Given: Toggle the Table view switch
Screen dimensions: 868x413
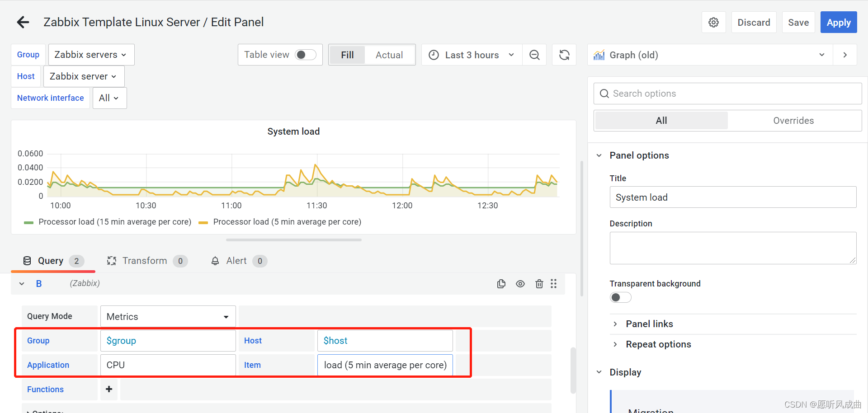Looking at the screenshot, I should coord(305,55).
